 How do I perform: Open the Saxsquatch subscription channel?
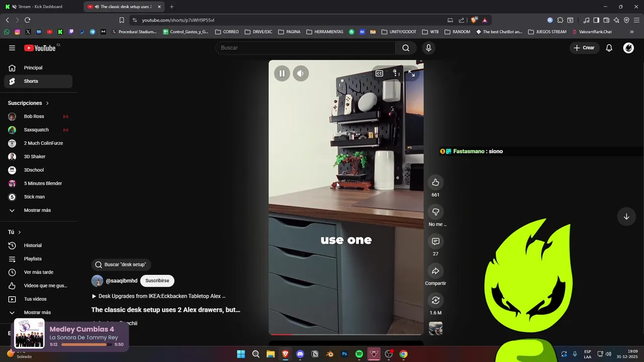point(38,130)
